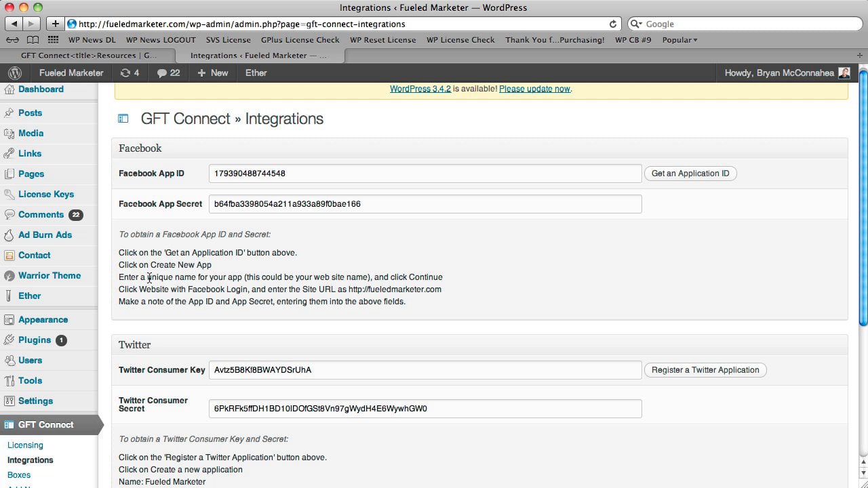Click the Appearance icon in the sidebar
The height and width of the screenshot is (488, 868).
pos(9,320)
